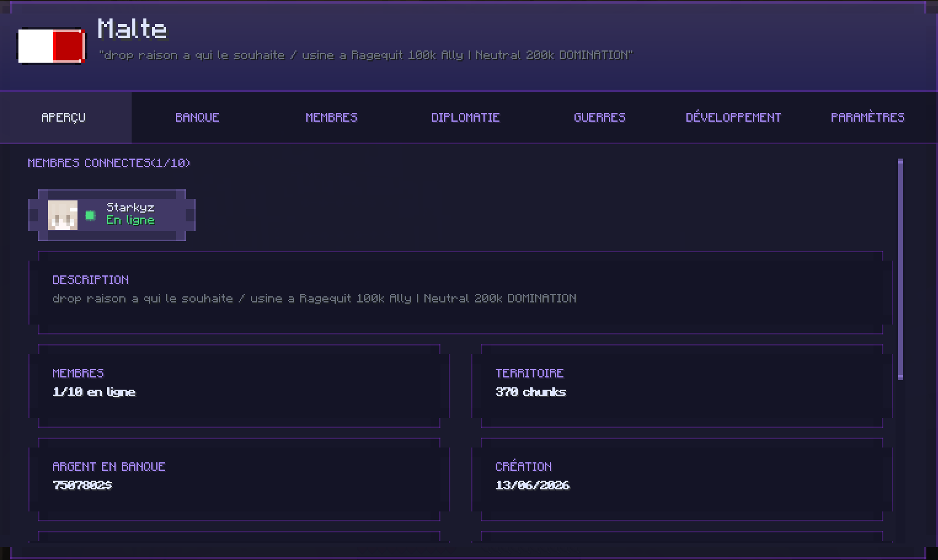This screenshot has width=938, height=560.
Task: Click the Membres 1/10 en ligne card
Action: 239,386
